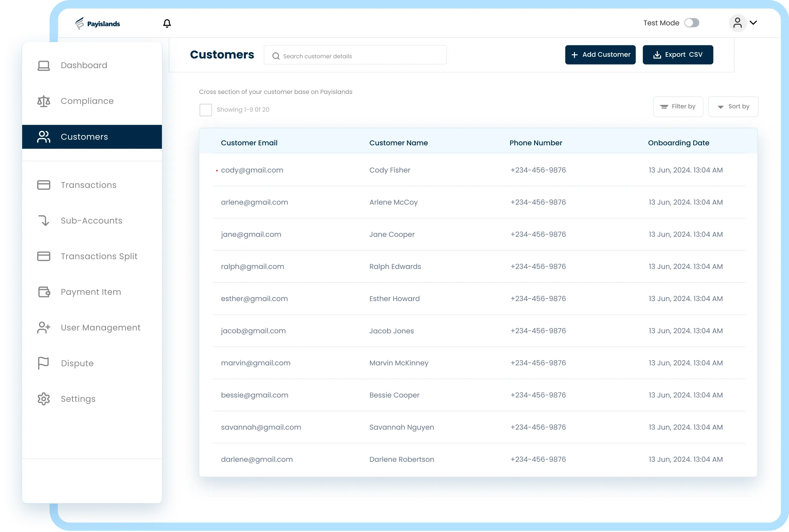The image size is (789, 532).
Task: Open the Payment Item icon
Action: click(x=43, y=292)
